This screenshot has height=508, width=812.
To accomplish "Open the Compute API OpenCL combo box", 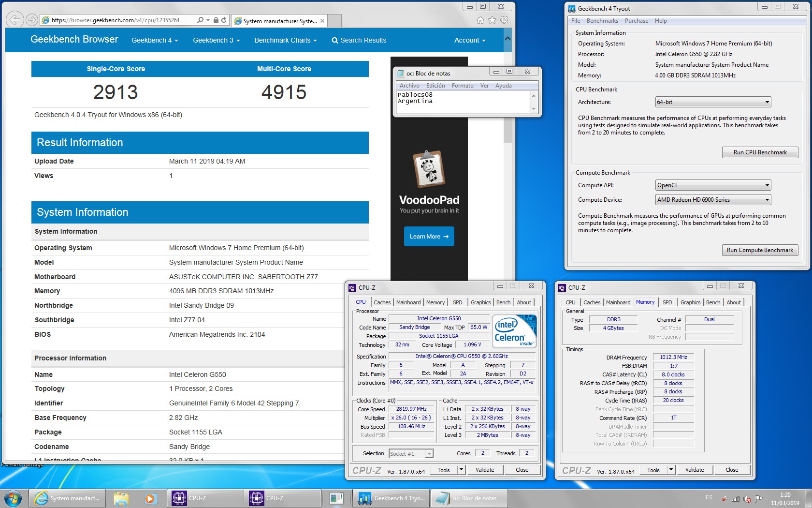I will (x=713, y=185).
